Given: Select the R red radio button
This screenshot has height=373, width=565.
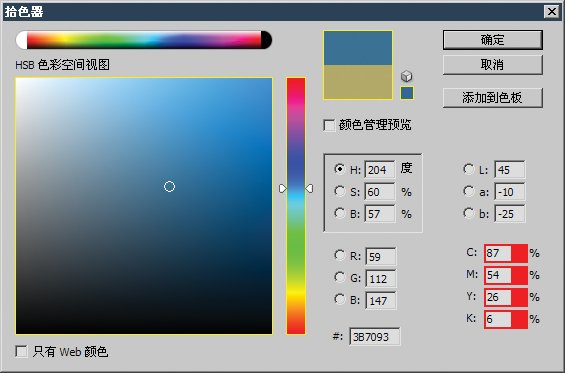Looking at the screenshot, I should [x=339, y=256].
